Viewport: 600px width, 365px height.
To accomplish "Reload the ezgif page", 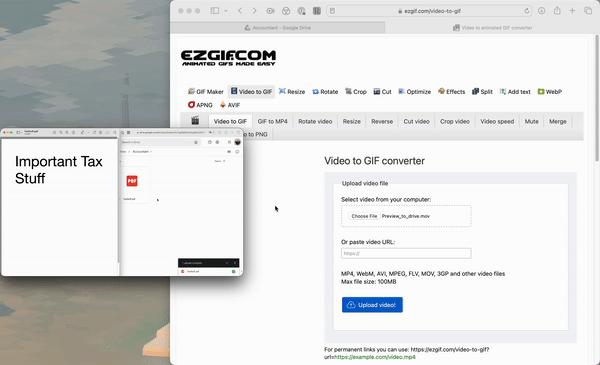I will click(x=527, y=11).
